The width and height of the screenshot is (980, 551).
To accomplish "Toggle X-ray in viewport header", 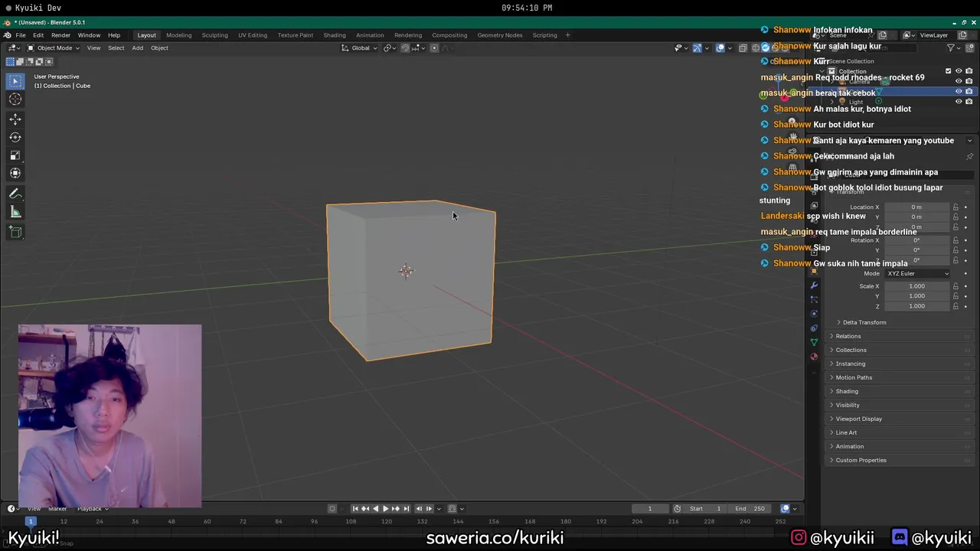I will 743,47.
